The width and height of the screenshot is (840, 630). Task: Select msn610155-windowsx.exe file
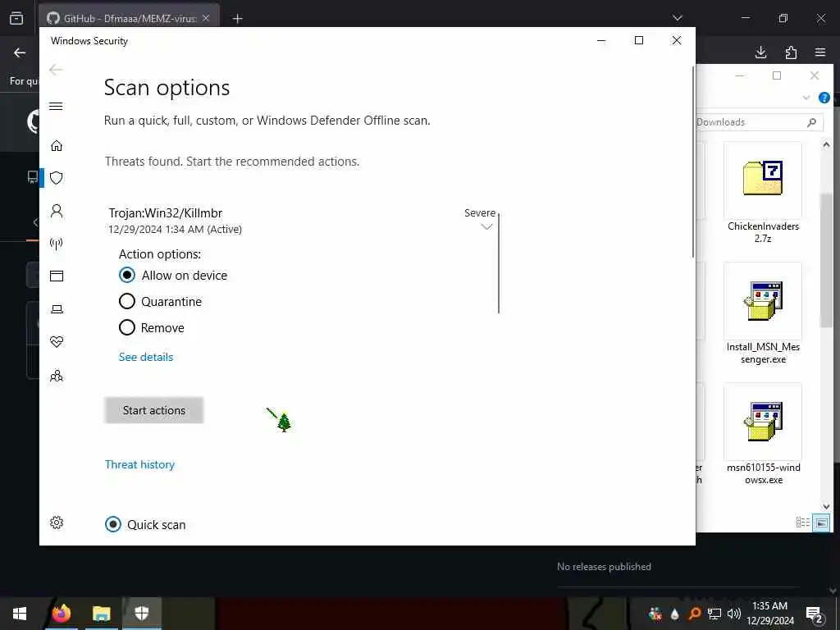point(763,435)
